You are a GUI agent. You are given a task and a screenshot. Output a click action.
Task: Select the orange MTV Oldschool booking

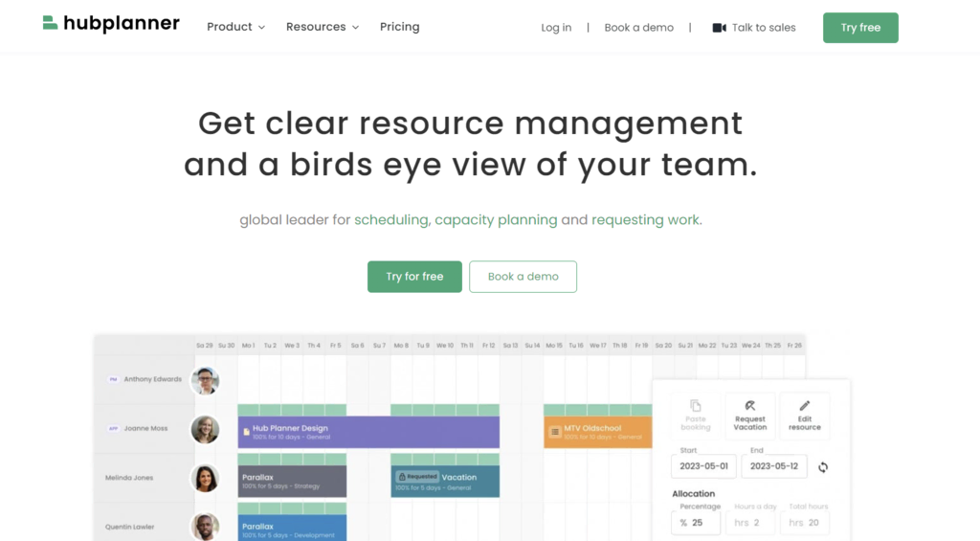tap(597, 432)
